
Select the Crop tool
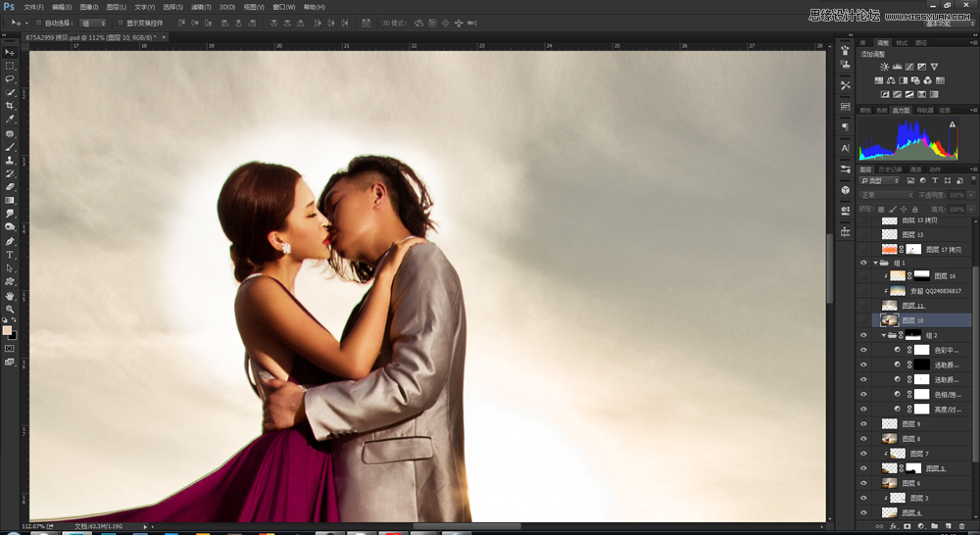point(10,106)
